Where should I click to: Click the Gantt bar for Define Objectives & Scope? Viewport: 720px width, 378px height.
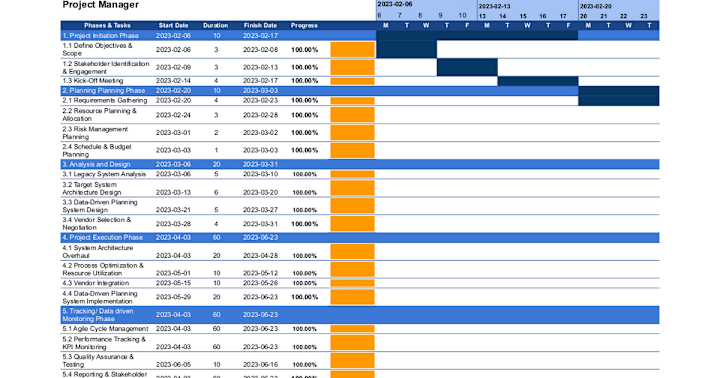coord(406,49)
